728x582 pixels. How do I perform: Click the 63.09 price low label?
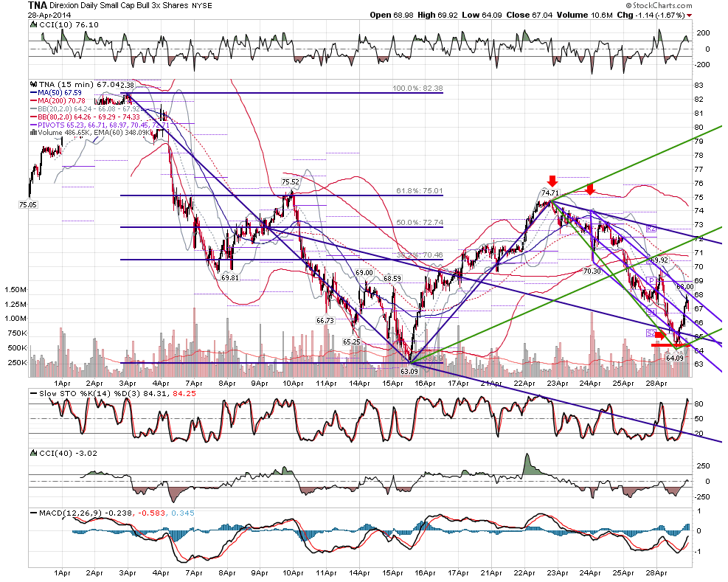[x=409, y=371]
